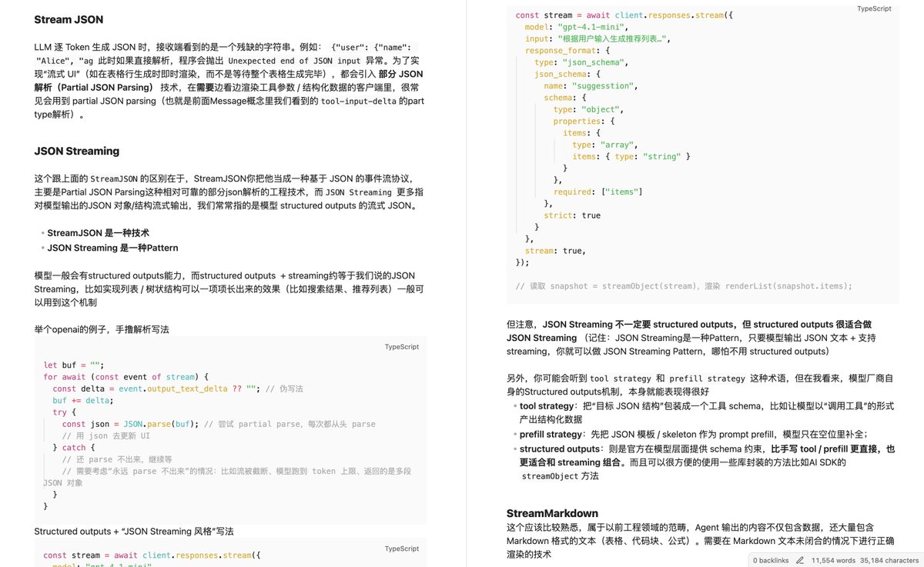The image size is (924, 567).
Task: Click the bullet "JSON Streaming 是一种Pattern"
Action: 112,248
